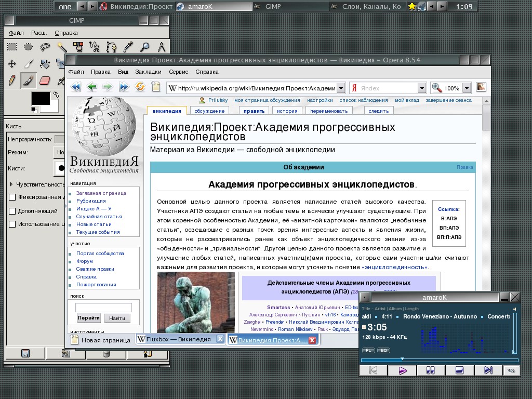The image size is (532, 399).
Task: Select the knife-shaped Crop tool in GIMP
Action: [x=28, y=63]
